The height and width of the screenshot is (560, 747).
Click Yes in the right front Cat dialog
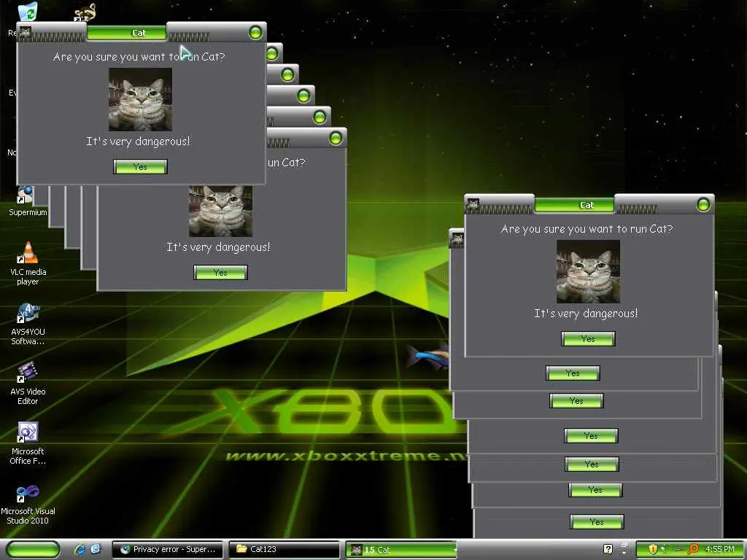pyautogui.click(x=588, y=338)
